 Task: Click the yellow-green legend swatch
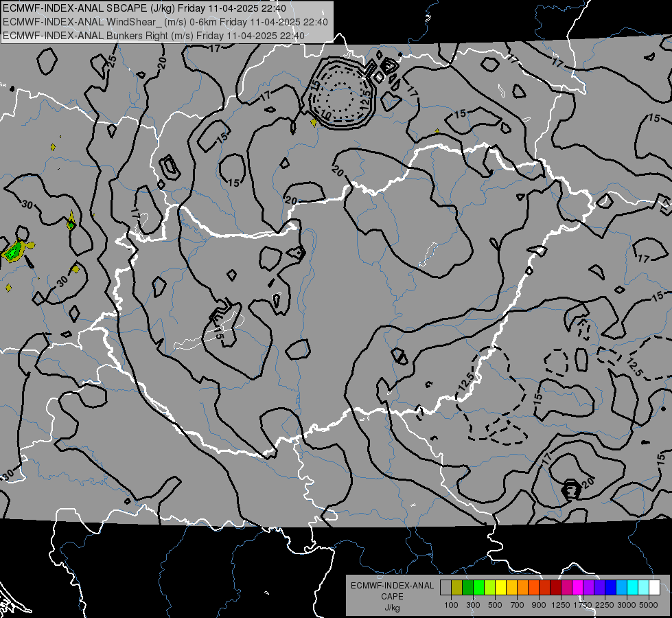click(x=490, y=587)
